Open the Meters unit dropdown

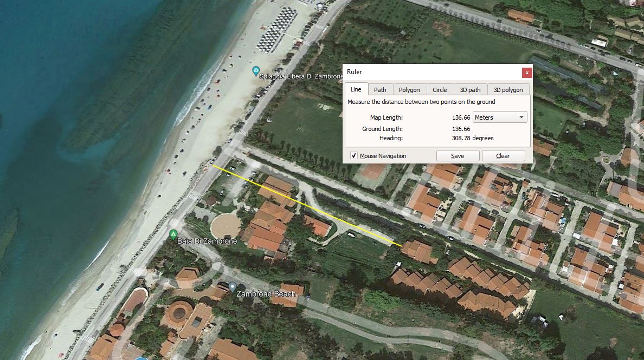[x=500, y=117]
